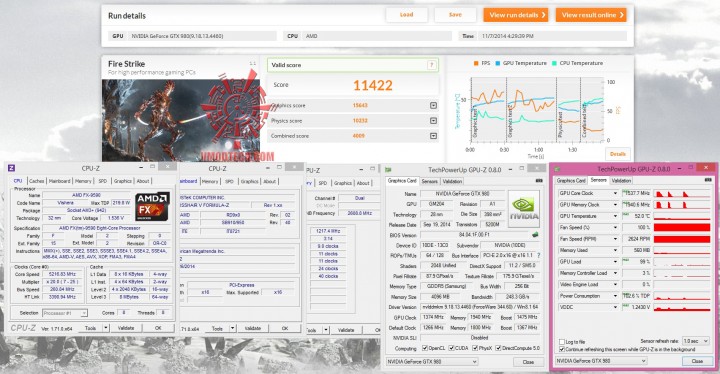The height and width of the screenshot is (374, 720).
Task: Expand the Combined score row
Action: [433, 136]
